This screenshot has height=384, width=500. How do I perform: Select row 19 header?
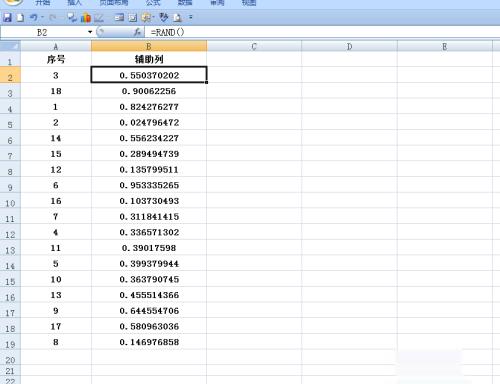10,342
